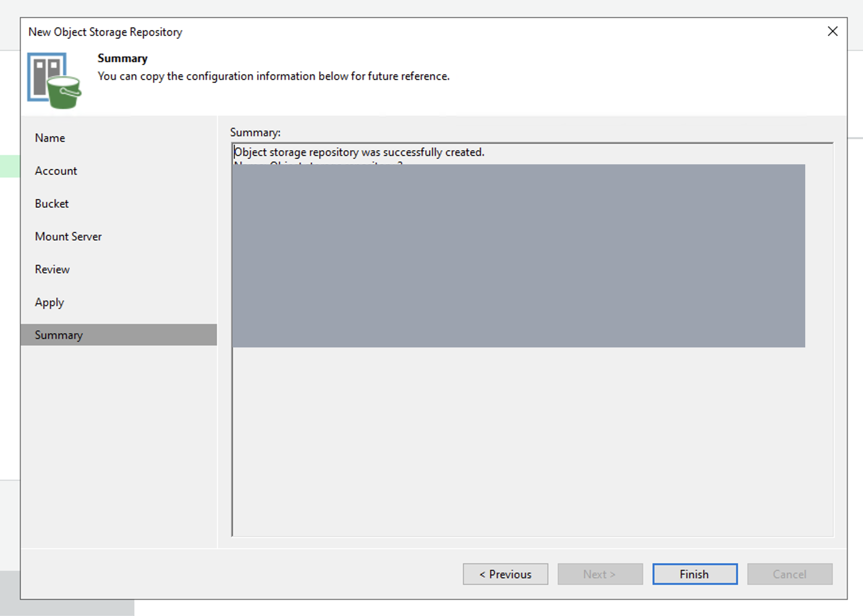This screenshot has height=616, width=863.
Task: Go to the Review step
Action: (52, 269)
